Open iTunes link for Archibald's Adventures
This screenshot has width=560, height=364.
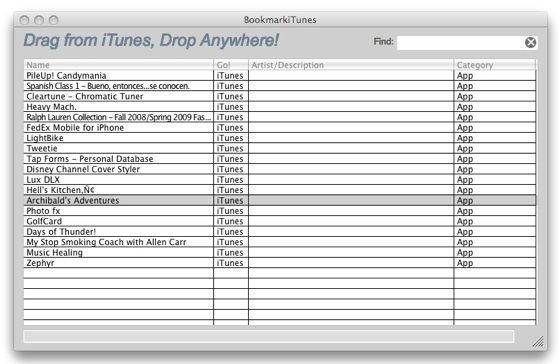[x=230, y=200]
